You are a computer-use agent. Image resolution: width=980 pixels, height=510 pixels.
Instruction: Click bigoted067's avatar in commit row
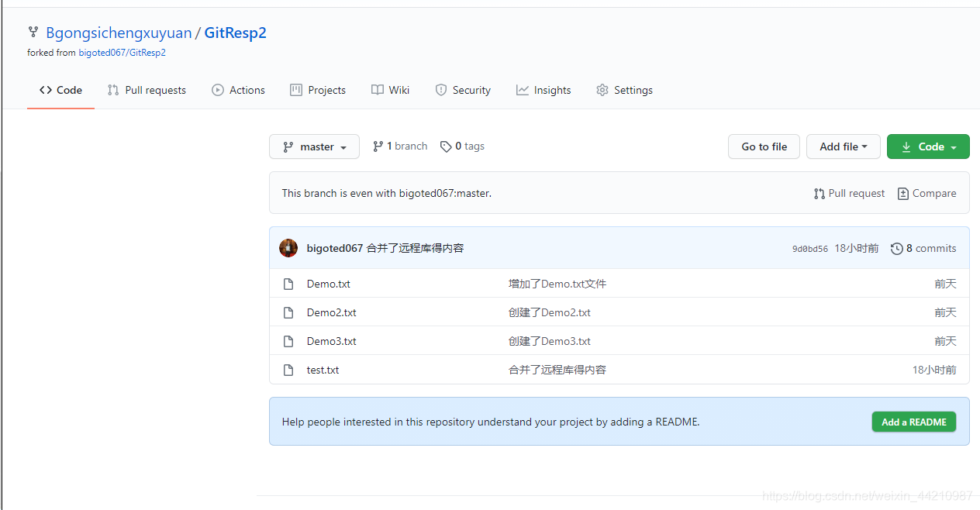point(288,248)
